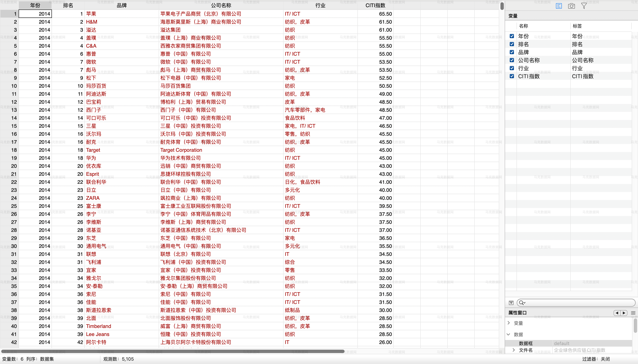
Task: Toggle the 公司名称 variable checkbox
Action: (512, 60)
